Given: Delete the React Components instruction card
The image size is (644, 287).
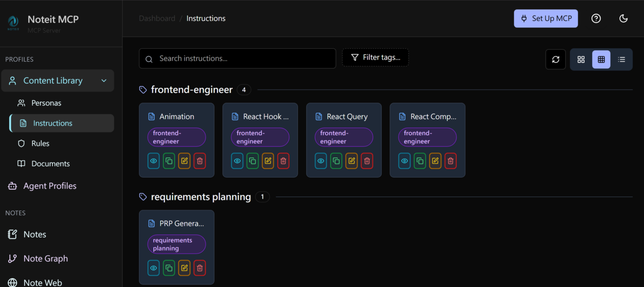Looking at the screenshot, I should [451, 161].
